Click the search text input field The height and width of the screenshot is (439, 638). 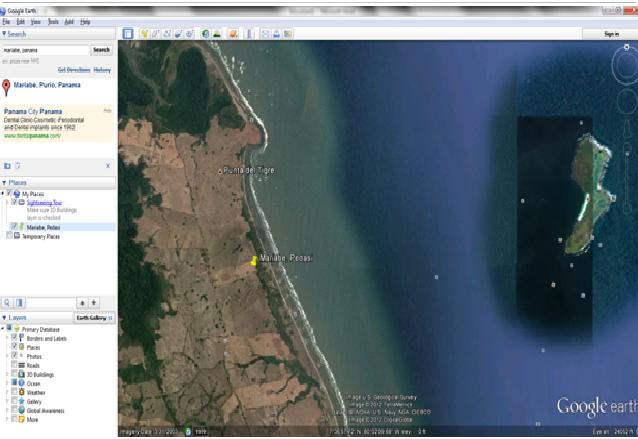click(x=44, y=49)
